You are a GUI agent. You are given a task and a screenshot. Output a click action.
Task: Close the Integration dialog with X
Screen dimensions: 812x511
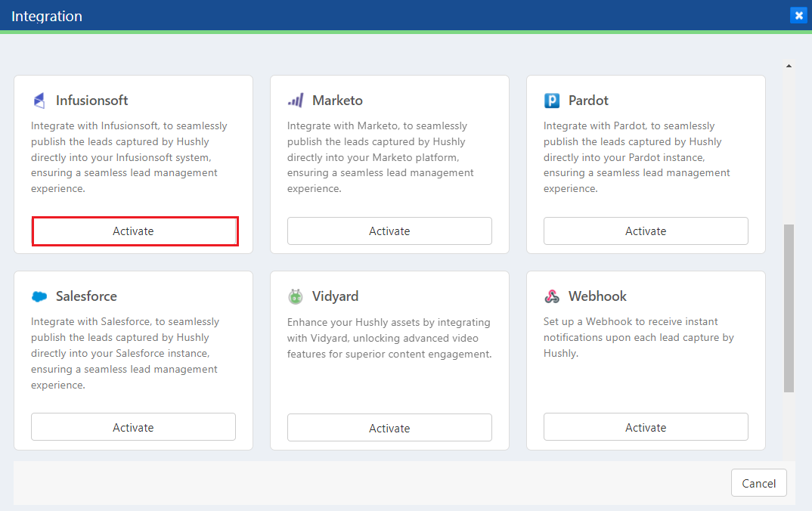798,16
